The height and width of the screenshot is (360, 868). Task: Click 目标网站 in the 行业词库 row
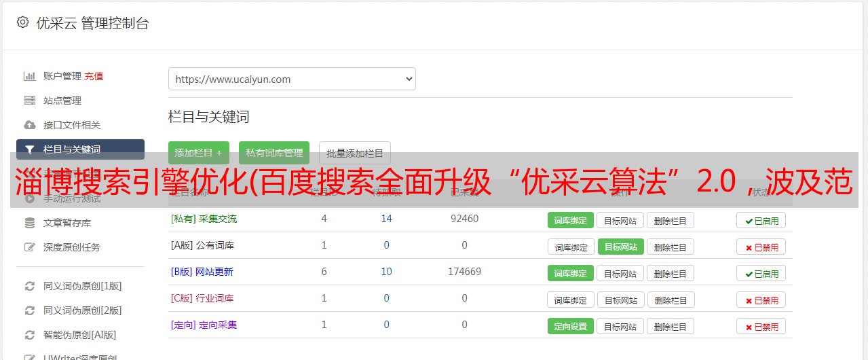click(620, 300)
